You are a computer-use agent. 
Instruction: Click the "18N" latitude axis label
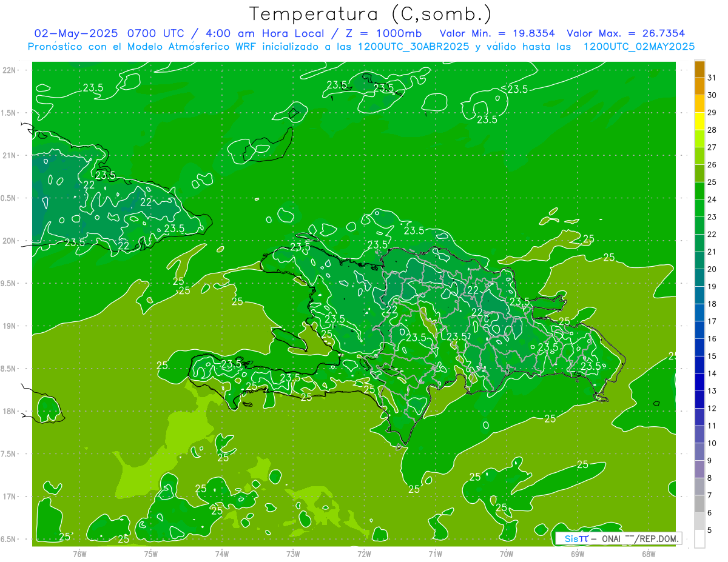click(8, 412)
